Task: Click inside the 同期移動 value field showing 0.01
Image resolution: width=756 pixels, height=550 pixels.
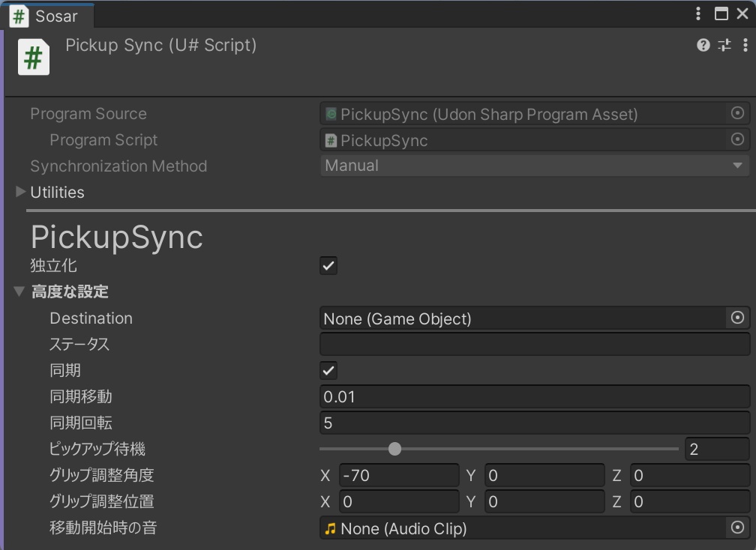Action: point(450,396)
